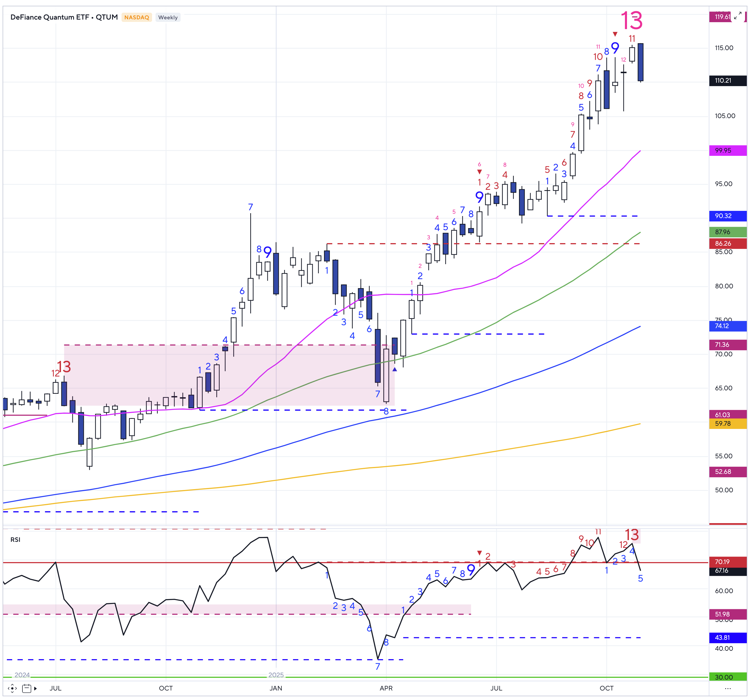Click the magenta 99.95 moving average label
The width and height of the screenshot is (754, 700).
(727, 150)
